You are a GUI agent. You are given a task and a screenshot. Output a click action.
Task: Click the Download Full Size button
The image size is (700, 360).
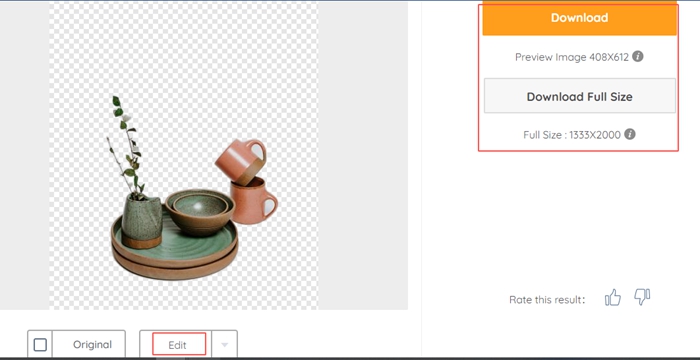tap(579, 96)
